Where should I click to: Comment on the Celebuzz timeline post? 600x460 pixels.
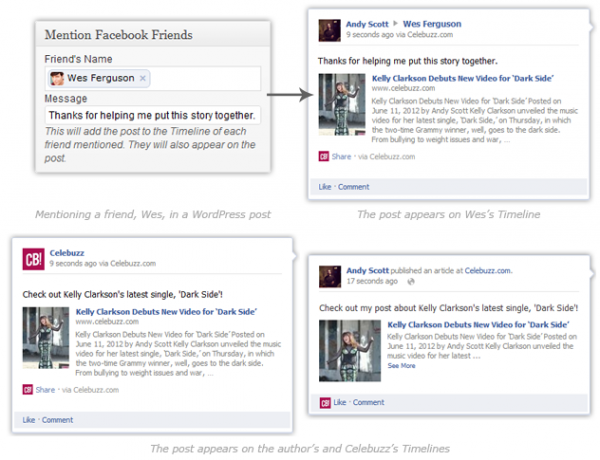[x=57, y=420]
